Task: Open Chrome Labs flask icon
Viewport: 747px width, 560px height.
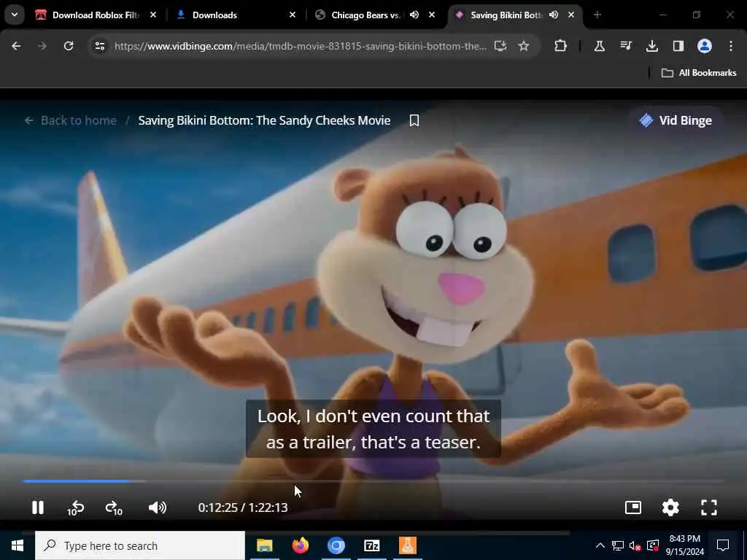Action: (x=600, y=46)
